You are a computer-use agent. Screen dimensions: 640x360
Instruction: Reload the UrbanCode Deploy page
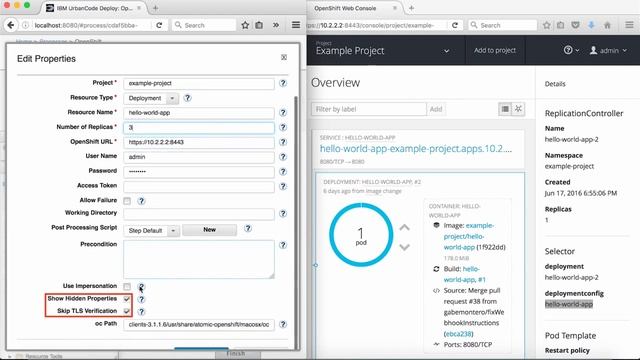click(x=159, y=25)
